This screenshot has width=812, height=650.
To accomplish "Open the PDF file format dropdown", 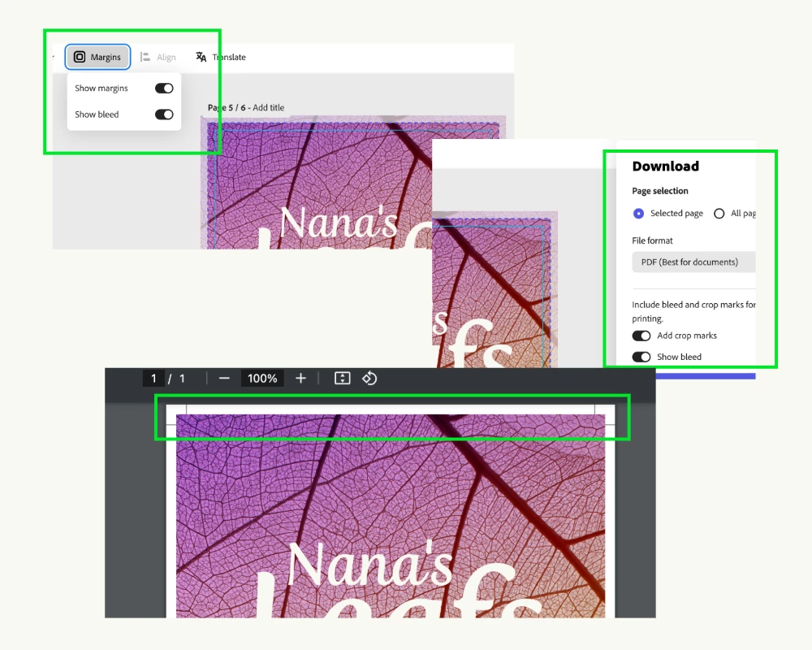I will click(693, 262).
